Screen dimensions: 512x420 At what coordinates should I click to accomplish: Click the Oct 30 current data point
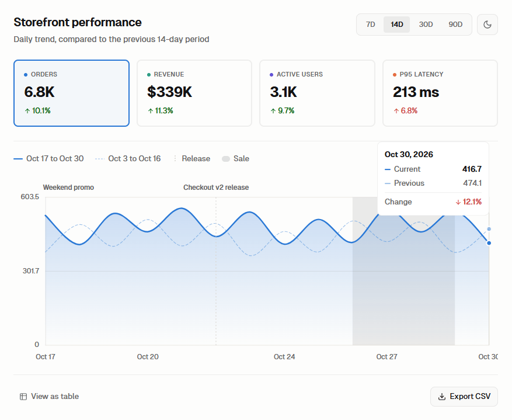click(489, 243)
